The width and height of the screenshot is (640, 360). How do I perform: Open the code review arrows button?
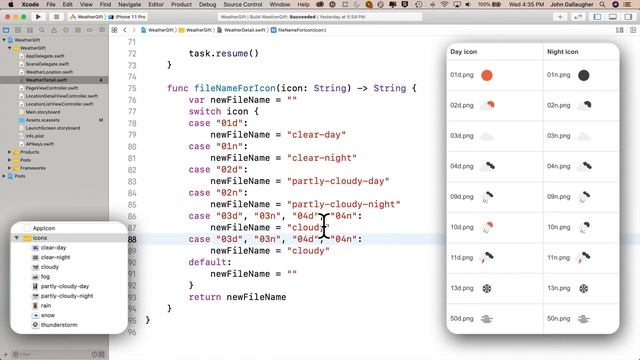578,17
